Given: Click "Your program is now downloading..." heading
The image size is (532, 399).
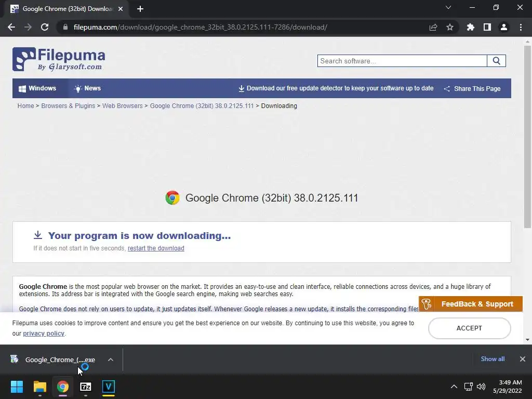Looking at the screenshot, I should pyautogui.click(x=139, y=235).
